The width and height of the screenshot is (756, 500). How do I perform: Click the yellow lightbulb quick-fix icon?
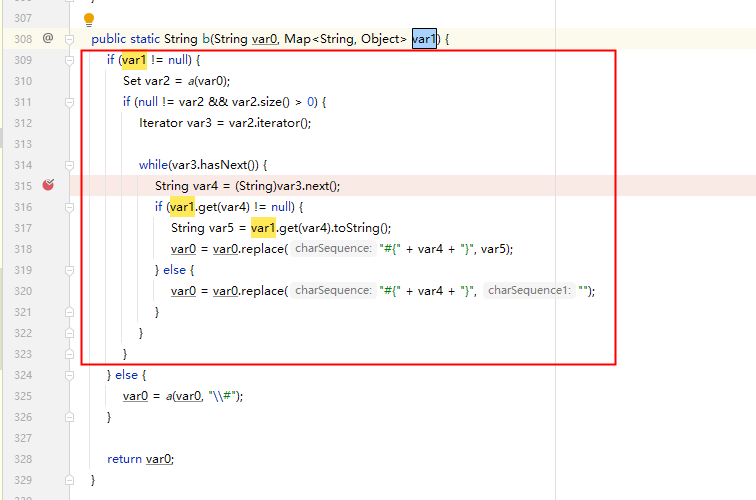(89, 19)
